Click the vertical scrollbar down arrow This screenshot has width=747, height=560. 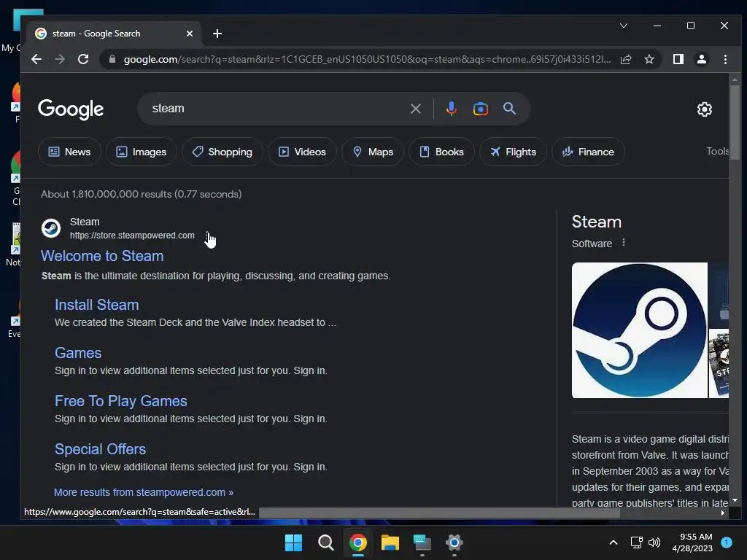735,500
